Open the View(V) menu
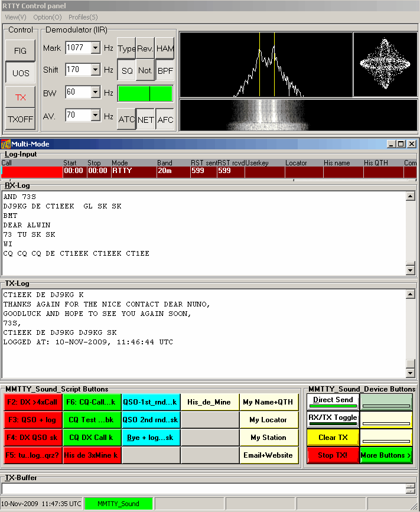 tap(15, 17)
